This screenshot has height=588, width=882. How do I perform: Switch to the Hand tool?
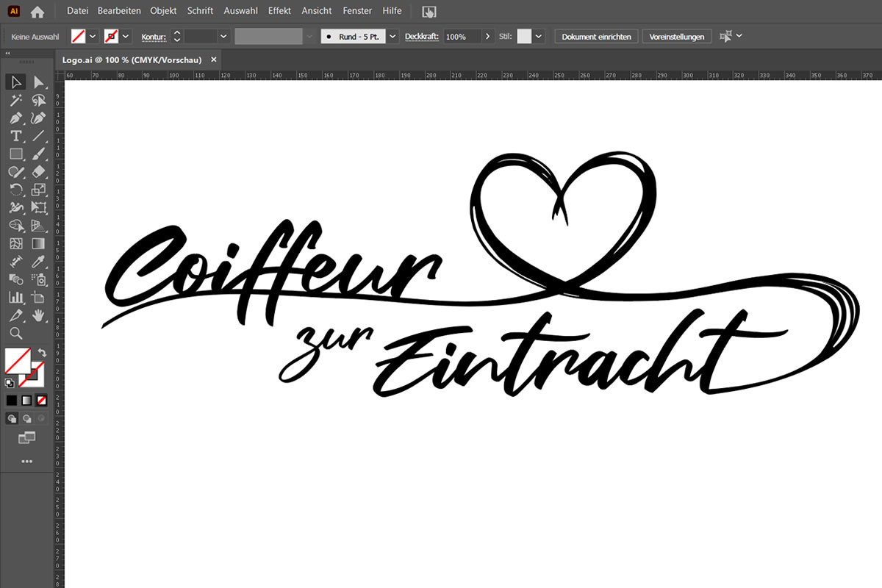click(x=39, y=315)
